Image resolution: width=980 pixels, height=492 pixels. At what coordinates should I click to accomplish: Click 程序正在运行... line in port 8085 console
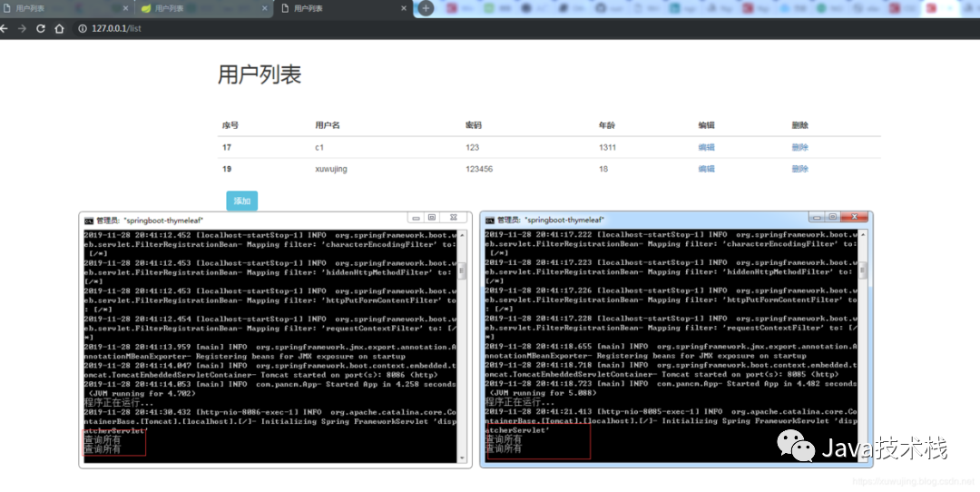pyautogui.click(x=519, y=402)
